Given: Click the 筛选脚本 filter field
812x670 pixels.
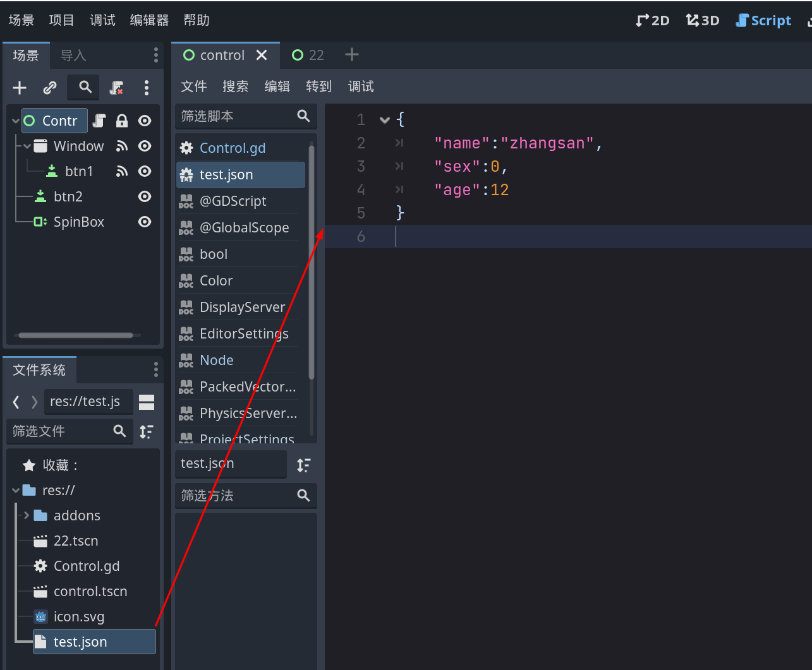Looking at the screenshot, I should 246,116.
